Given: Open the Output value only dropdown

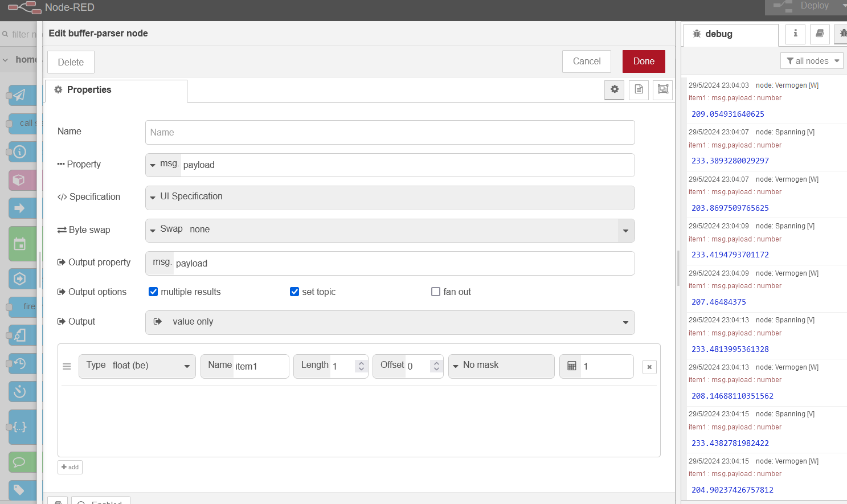Looking at the screenshot, I should click(390, 322).
